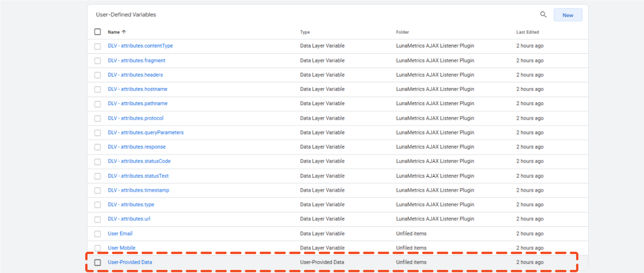Check the box for DLV - attributes.contentType
Screen dimensions: 644x273
97,46
